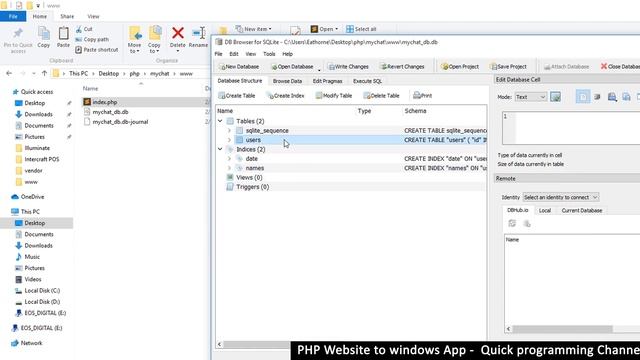
Task: Click Explorer's Delete ribbon icon
Action: pos(178,38)
